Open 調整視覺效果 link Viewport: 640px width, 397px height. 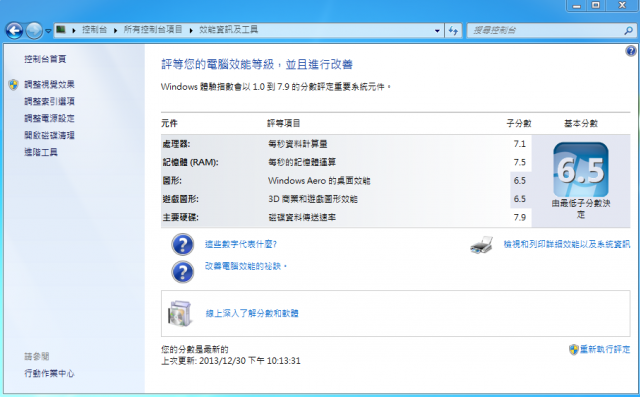point(49,84)
